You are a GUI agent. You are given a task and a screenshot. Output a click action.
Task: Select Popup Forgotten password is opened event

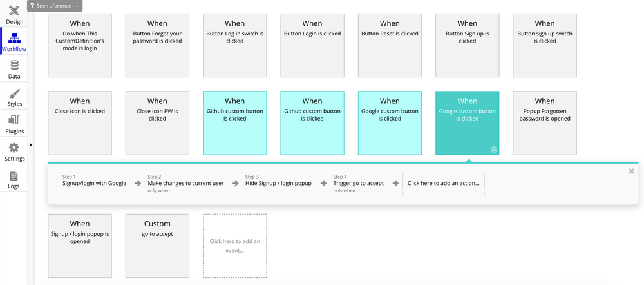[x=545, y=123]
